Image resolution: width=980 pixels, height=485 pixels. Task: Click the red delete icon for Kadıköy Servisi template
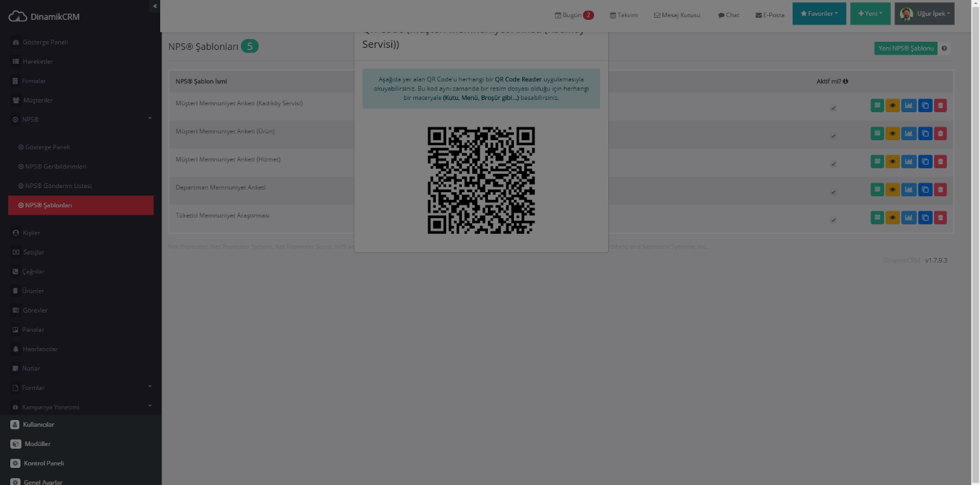pos(940,106)
